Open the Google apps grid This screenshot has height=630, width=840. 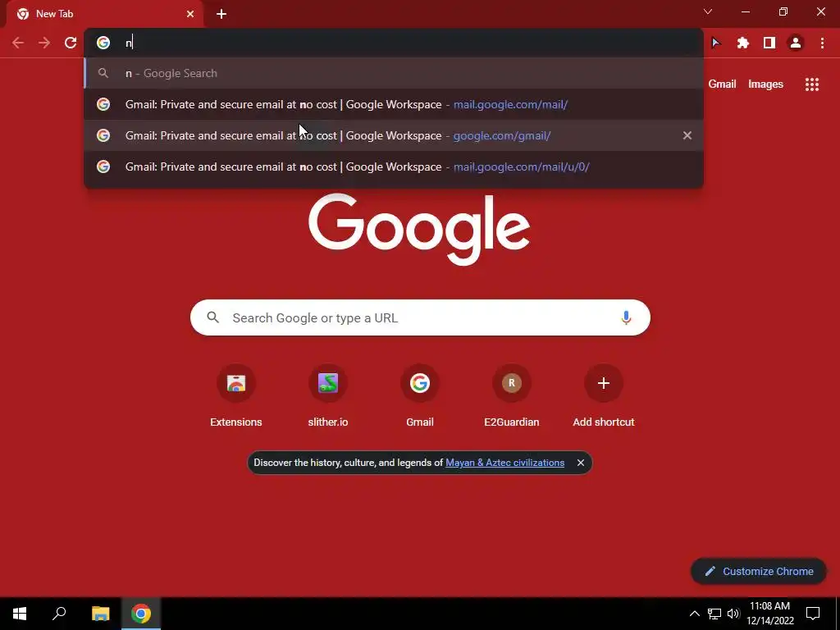811,84
